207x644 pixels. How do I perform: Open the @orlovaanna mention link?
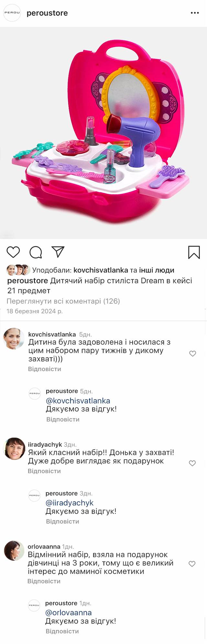pyautogui.click(x=69, y=612)
